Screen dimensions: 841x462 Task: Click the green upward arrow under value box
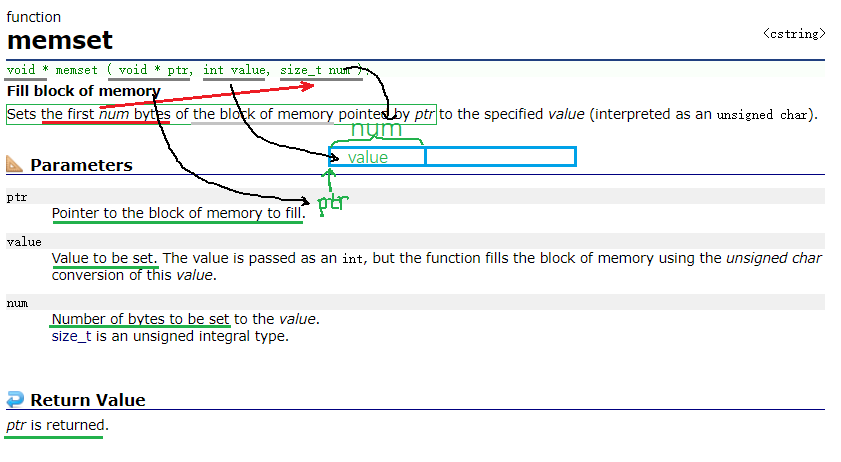tap(330, 180)
